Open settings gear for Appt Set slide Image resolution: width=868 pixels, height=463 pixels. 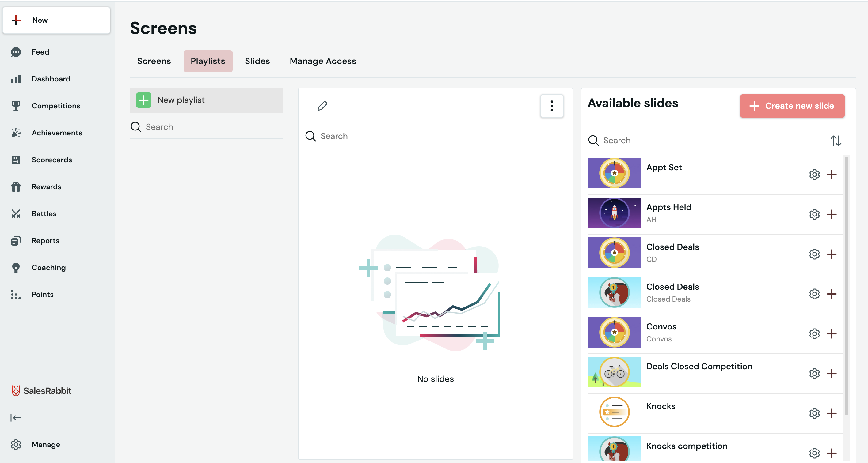click(814, 175)
